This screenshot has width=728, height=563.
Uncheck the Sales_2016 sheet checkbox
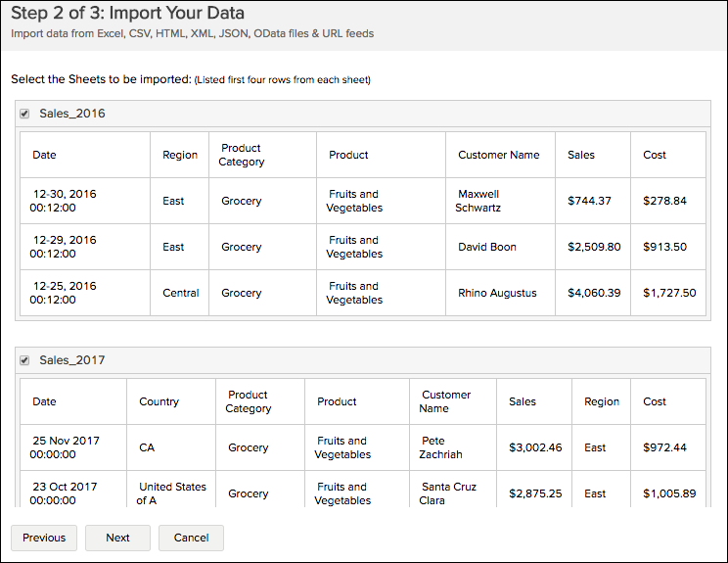coord(24,114)
